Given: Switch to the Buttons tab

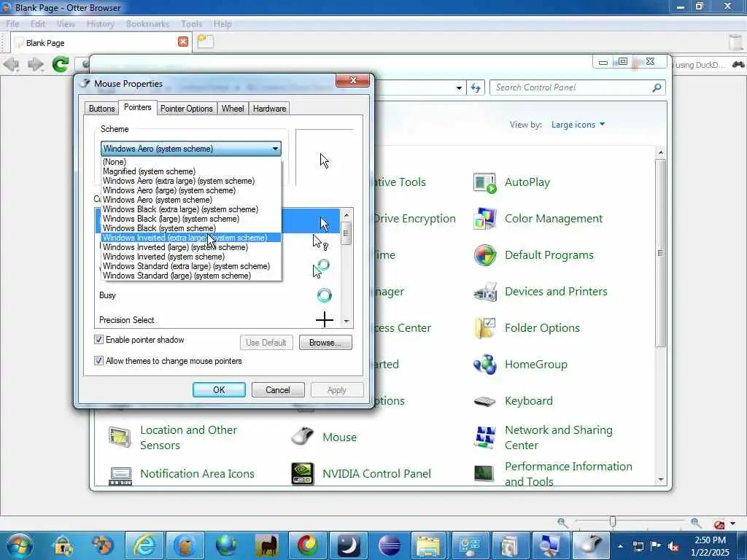Looking at the screenshot, I should click(101, 109).
